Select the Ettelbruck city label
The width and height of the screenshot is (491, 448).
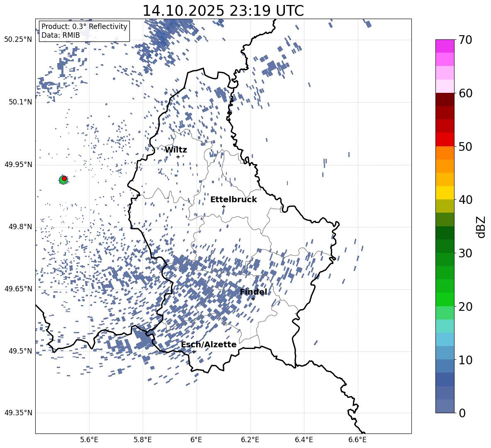point(233,200)
